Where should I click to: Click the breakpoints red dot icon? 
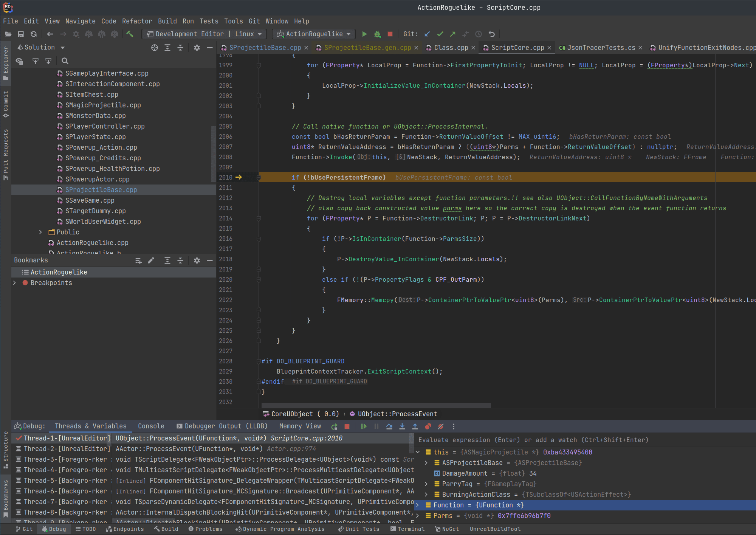25,282
